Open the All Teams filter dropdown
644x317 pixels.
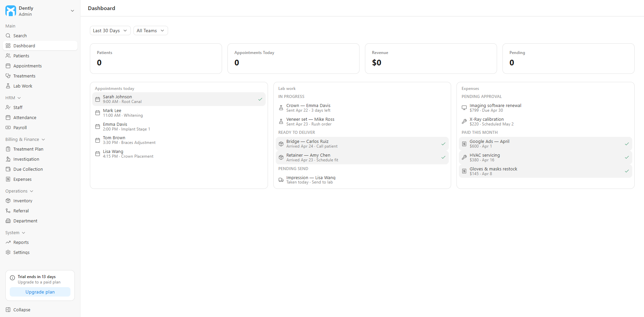[x=151, y=31]
